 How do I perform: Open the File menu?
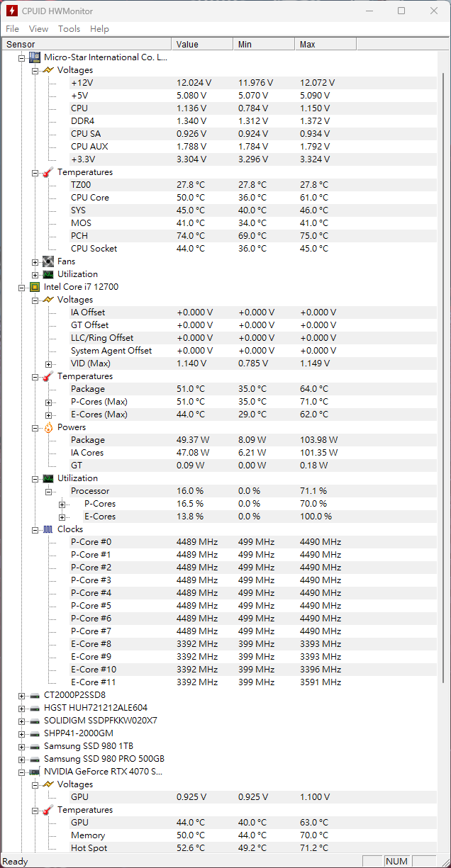tap(12, 29)
